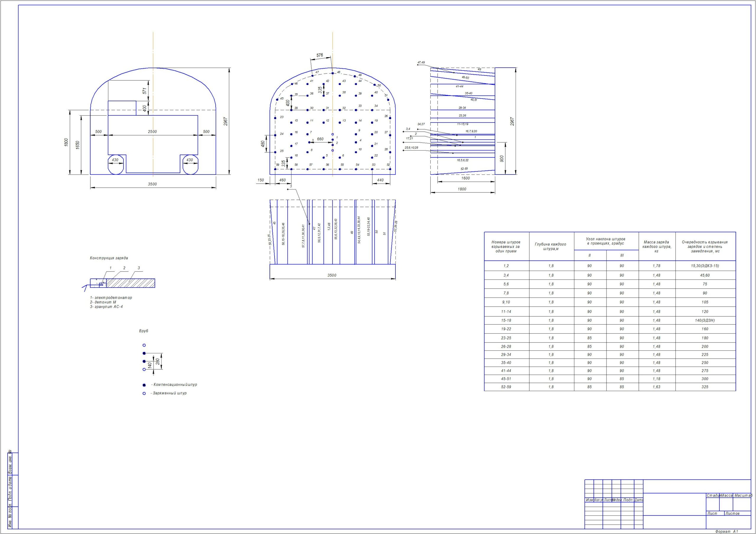
Task: Click the 'Компенсационный шпур' legend label
Action: 174,385
